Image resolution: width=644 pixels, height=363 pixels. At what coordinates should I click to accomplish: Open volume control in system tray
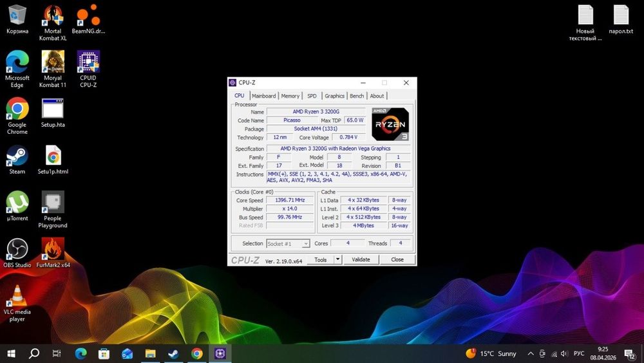click(564, 353)
